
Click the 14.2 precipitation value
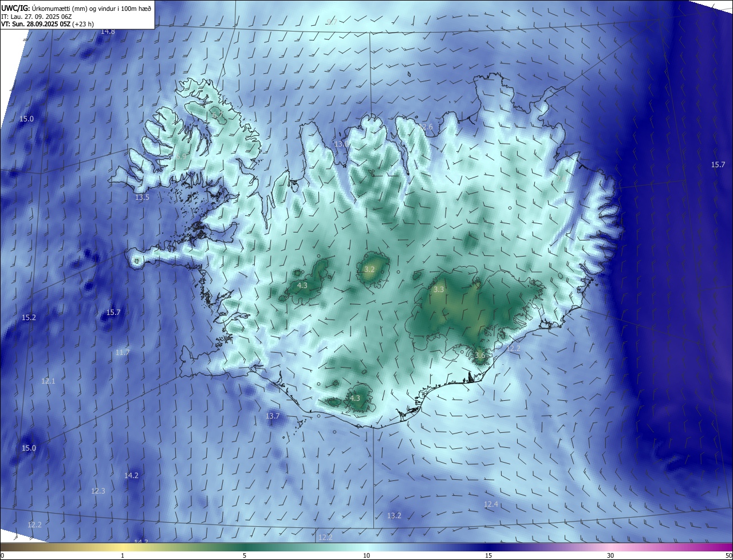coord(131,475)
